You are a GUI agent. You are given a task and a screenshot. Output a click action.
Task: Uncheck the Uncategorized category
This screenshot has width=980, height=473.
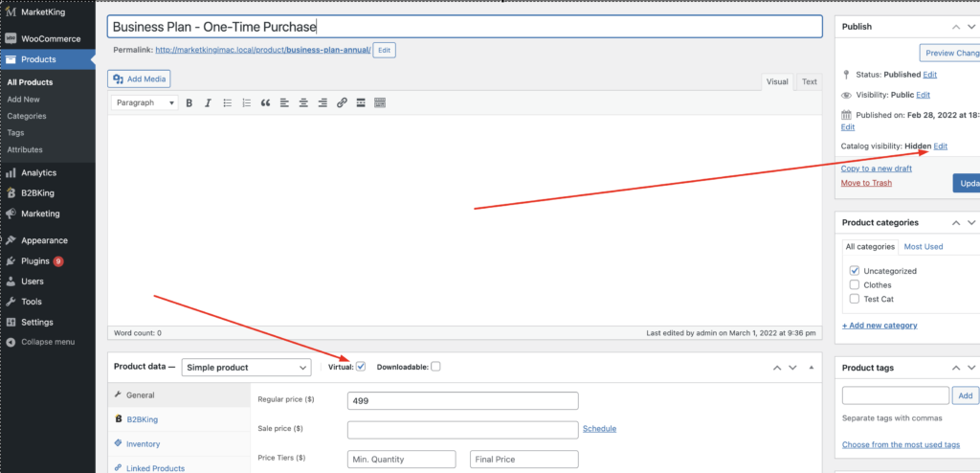[x=855, y=271]
